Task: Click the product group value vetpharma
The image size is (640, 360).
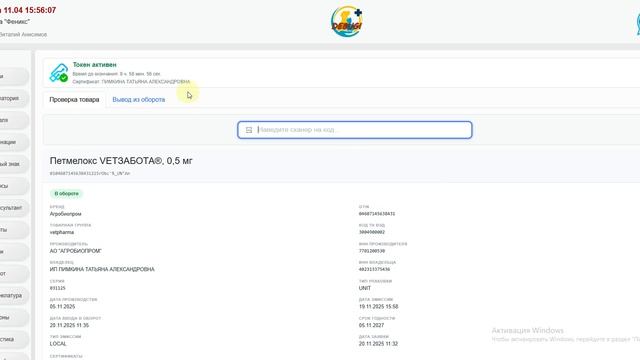Action: [62, 232]
